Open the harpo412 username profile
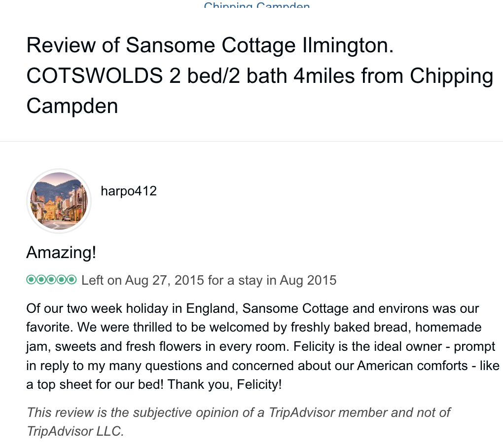Screen dimensions: 503x448 [x=128, y=191]
